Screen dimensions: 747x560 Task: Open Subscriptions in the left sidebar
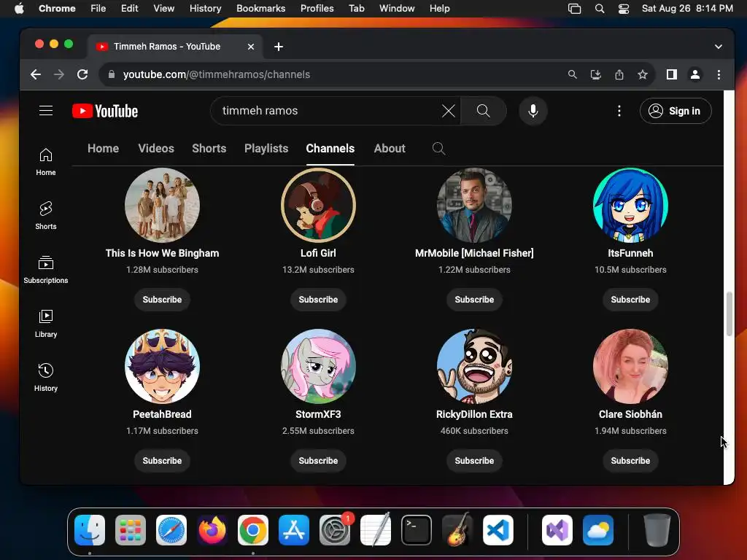point(46,270)
